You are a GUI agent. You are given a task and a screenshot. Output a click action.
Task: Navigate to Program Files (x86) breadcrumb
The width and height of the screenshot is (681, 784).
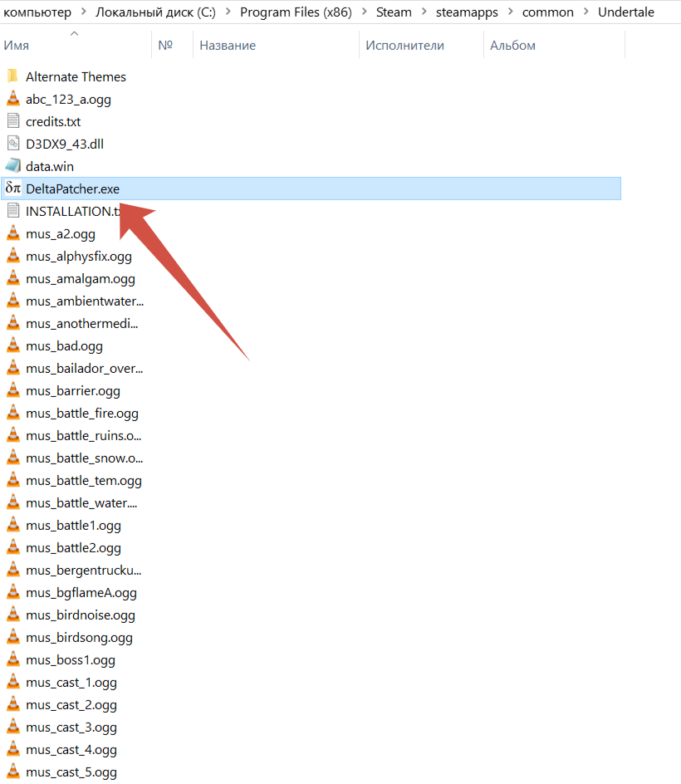pos(296,12)
